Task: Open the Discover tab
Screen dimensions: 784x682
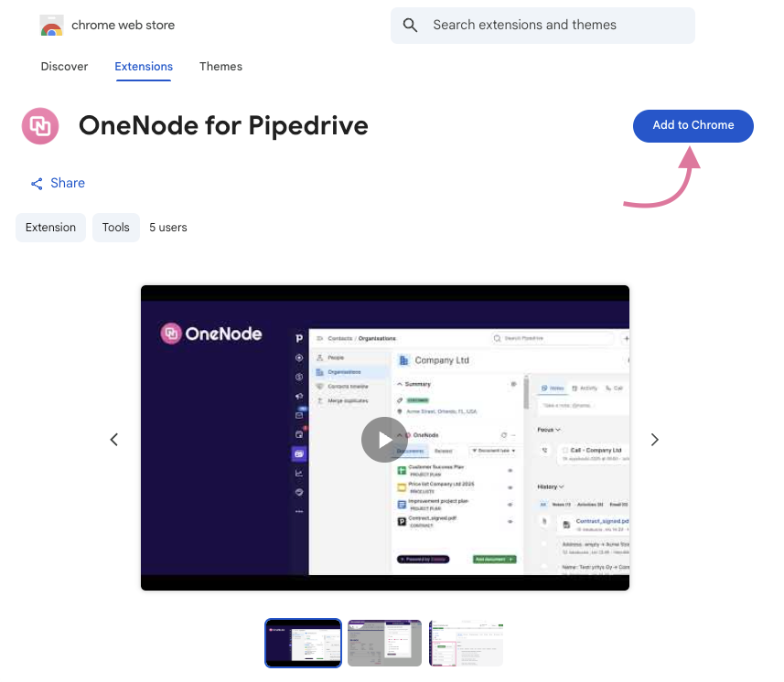Action: click(65, 67)
